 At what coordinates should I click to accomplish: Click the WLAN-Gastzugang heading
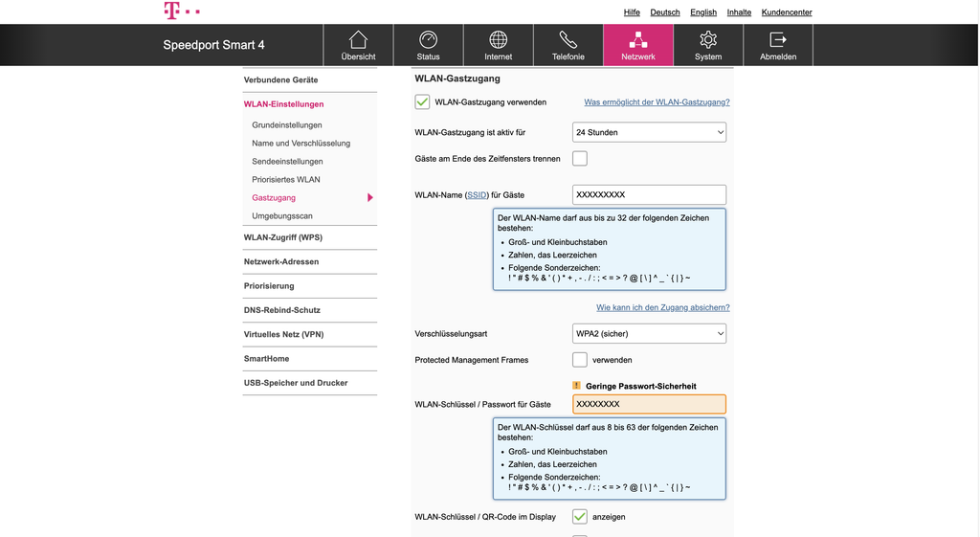(457, 78)
